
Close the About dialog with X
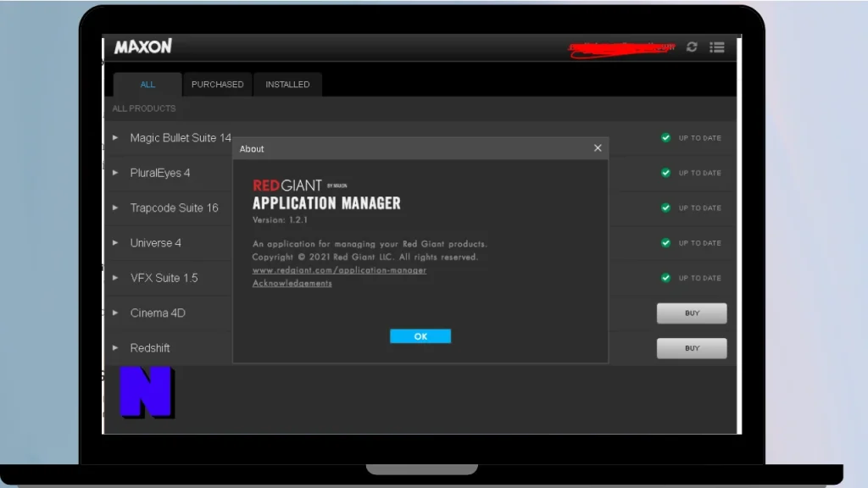click(598, 147)
